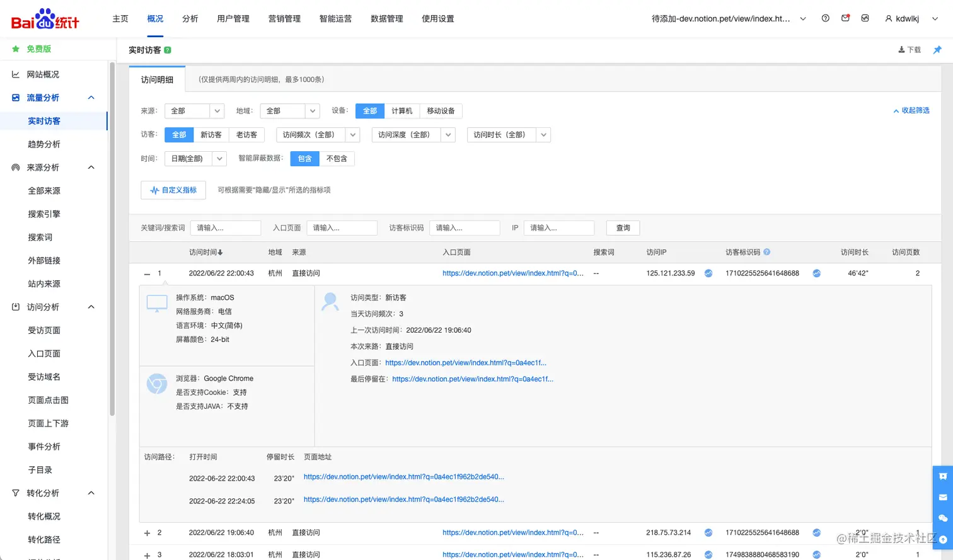953x560 pixels.
Task: Open 趋势分析 in sidebar
Action: click(44, 144)
